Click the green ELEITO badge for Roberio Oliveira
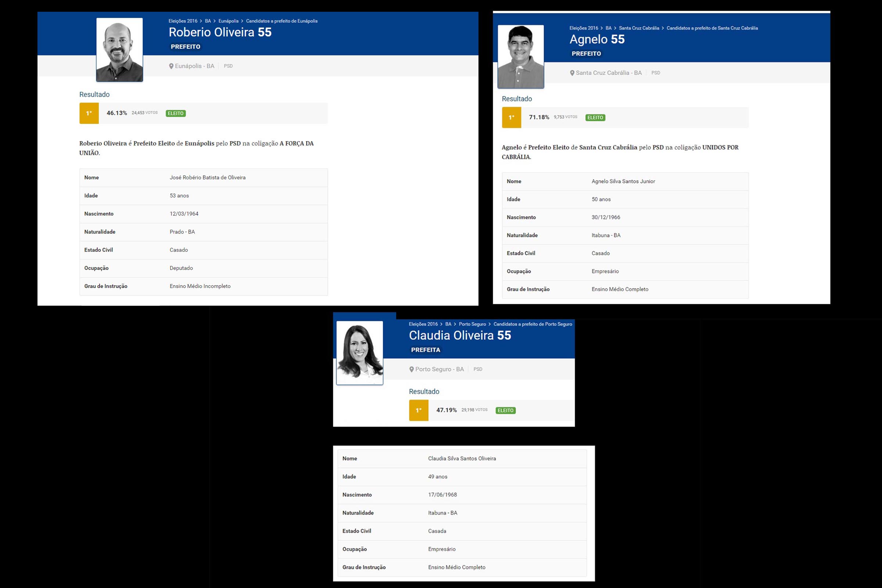The height and width of the screenshot is (588, 882). [x=176, y=113]
